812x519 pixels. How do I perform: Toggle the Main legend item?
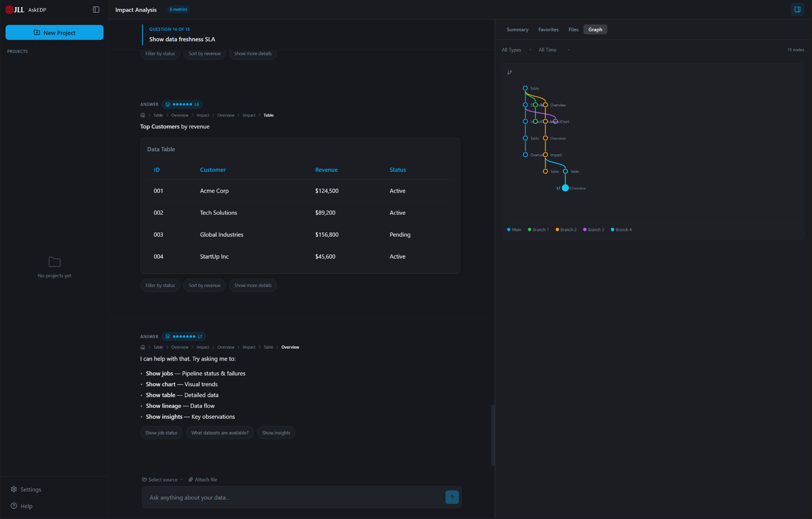[514, 229]
